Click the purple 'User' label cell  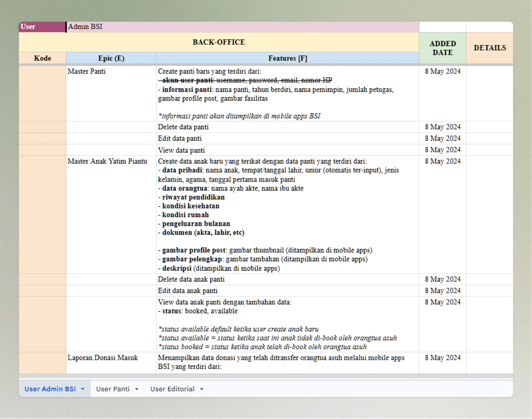[42, 27]
